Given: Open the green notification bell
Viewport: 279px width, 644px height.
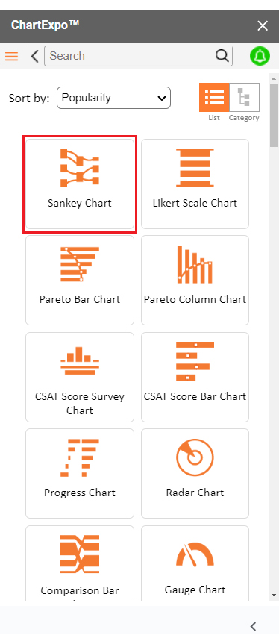Looking at the screenshot, I should click(x=260, y=56).
